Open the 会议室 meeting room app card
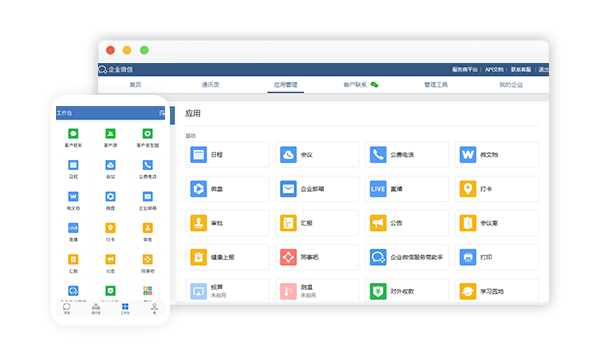This screenshot has height=360, width=600. (x=497, y=223)
